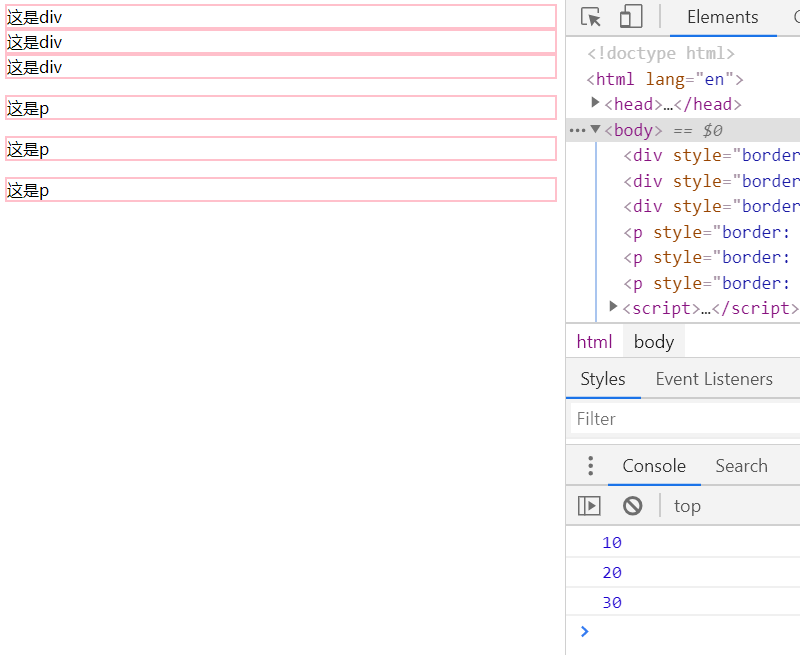The width and height of the screenshot is (800, 655).
Task: Switch to the Event Listeners tab
Action: (x=714, y=379)
